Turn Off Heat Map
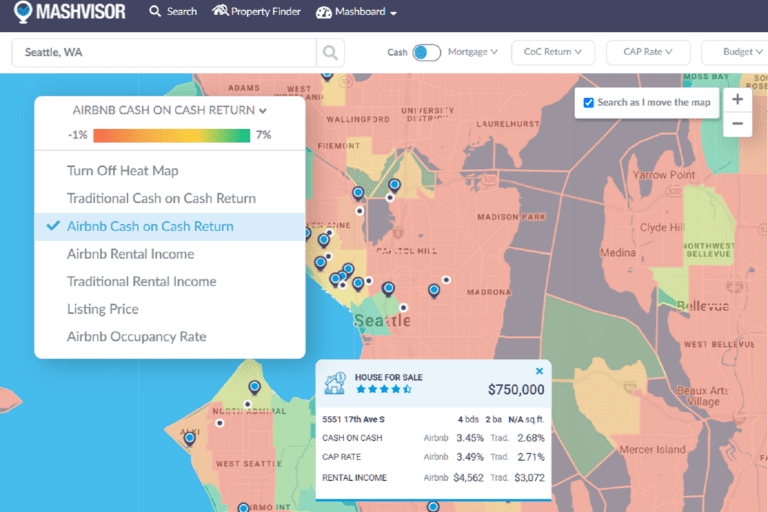The width and height of the screenshot is (768, 512). click(x=123, y=171)
